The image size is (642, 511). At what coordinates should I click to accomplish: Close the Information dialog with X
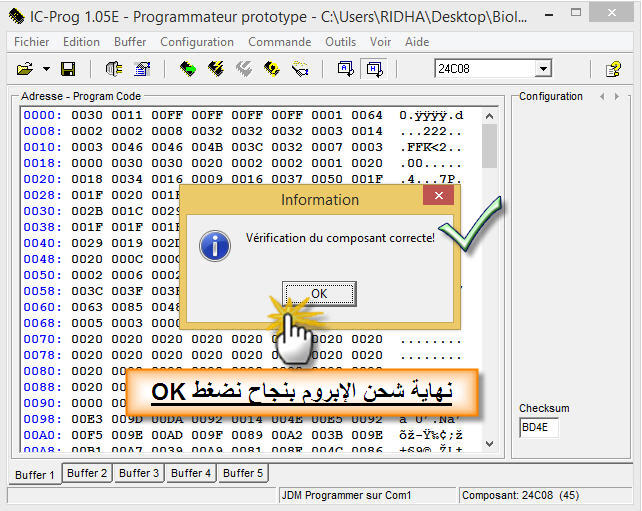(438, 198)
